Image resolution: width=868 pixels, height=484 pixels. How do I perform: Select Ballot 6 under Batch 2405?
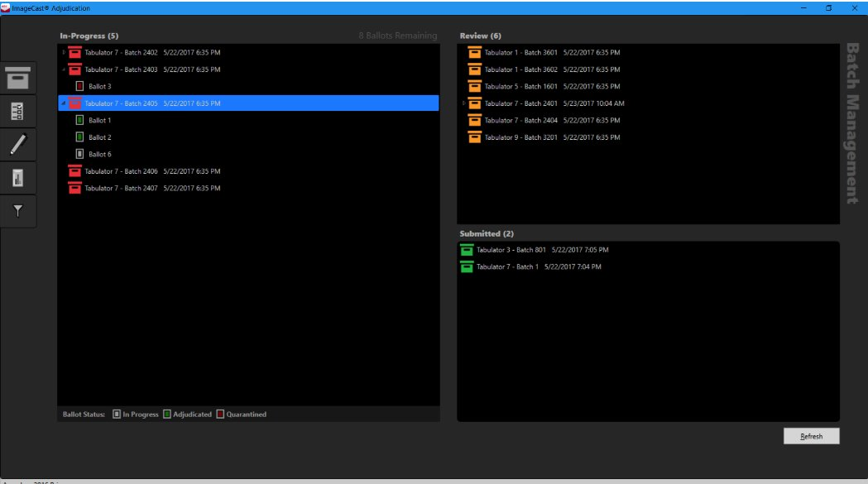point(99,154)
